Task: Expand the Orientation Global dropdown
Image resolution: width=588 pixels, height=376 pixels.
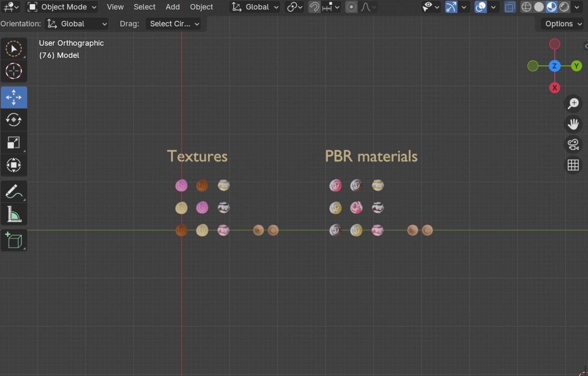Action: click(77, 24)
